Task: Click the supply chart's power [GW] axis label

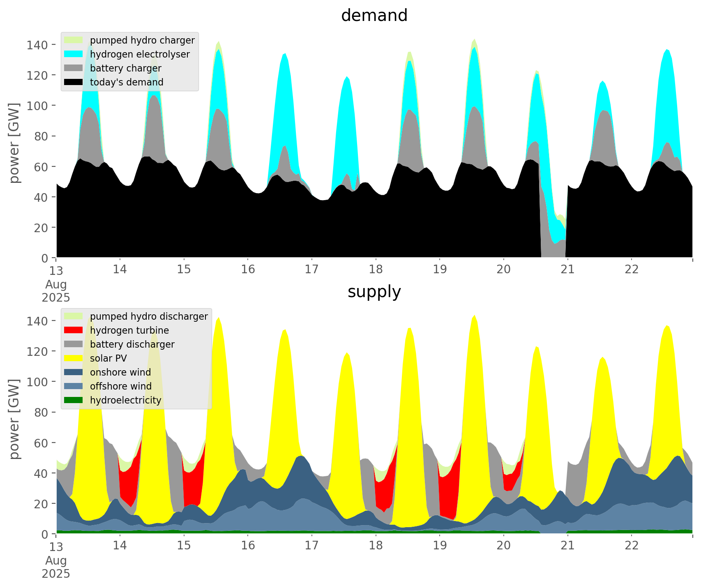Action: tap(14, 419)
